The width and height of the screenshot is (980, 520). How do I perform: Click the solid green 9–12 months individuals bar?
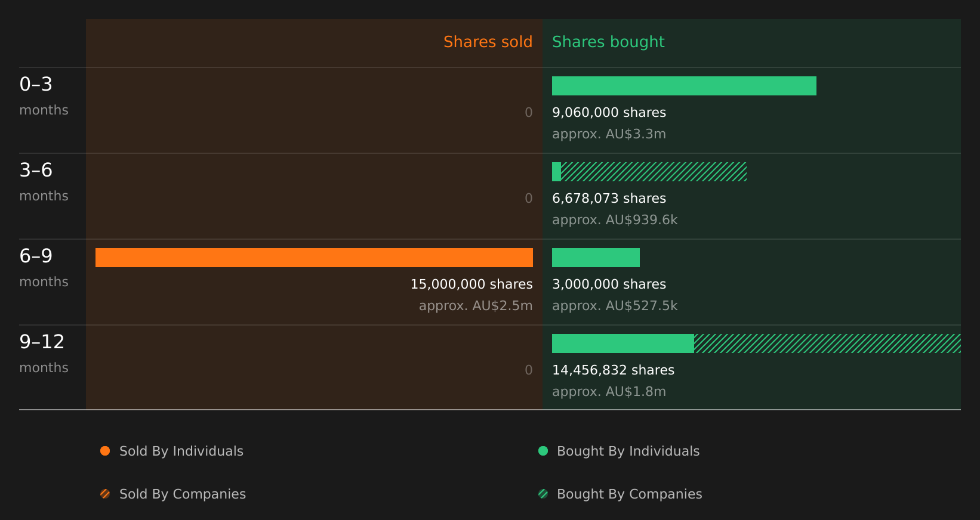(623, 343)
